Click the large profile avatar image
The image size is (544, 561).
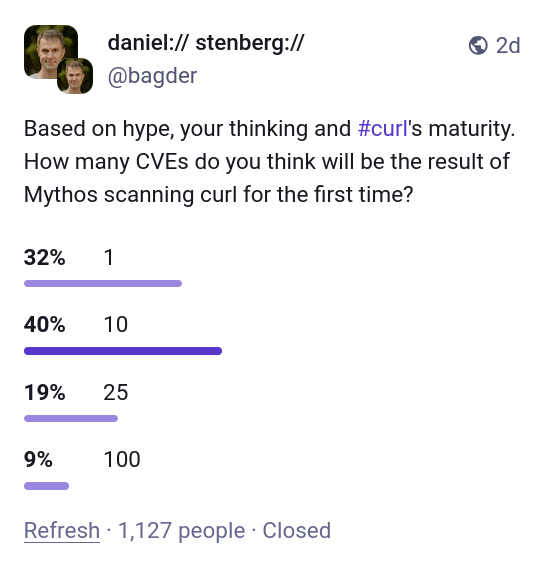point(51,52)
